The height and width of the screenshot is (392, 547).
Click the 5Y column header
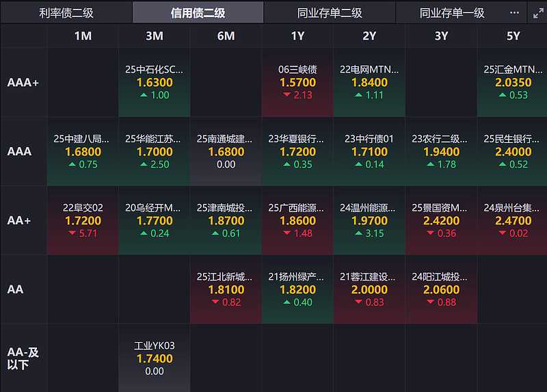[513, 36]
